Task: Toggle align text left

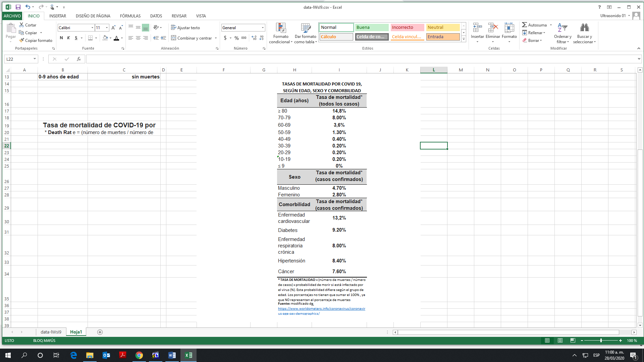Action: pos(131,38)
